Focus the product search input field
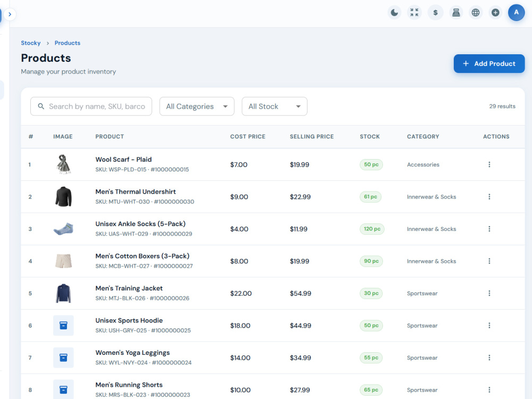Screen dimensions: 532x399 (92, 106)
